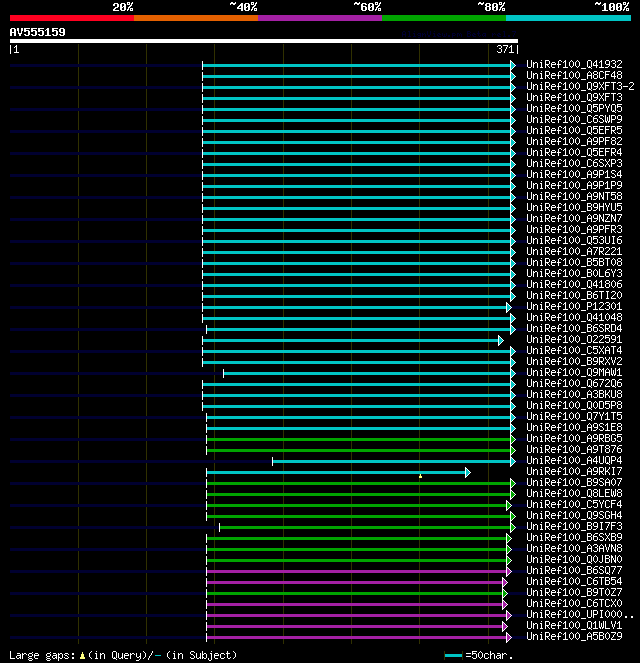640x663 pixels.
Task: Click the UniRef100_Q53UI6 label
Action: click(x=574, y=240)
